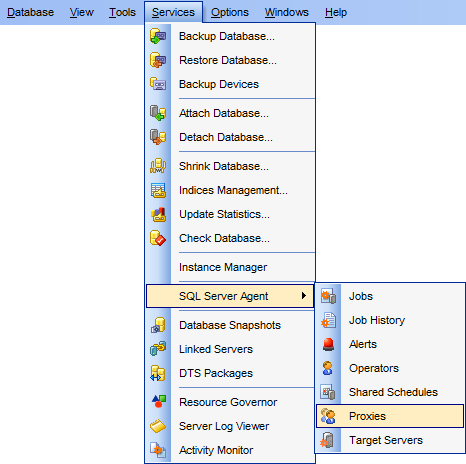Click the Update Statistics icon
The width and height of the screenshot is (466, 464).
pos(158,214)
